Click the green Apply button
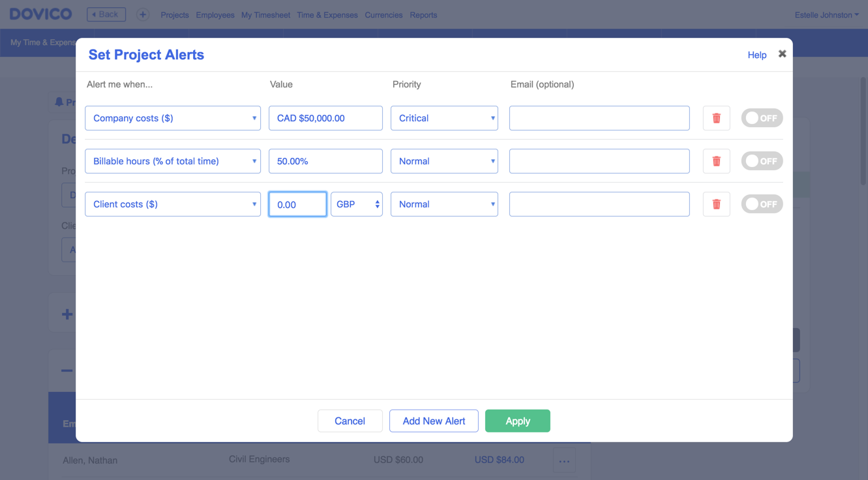Screen dimensions: 868x480 pos(518,421)
